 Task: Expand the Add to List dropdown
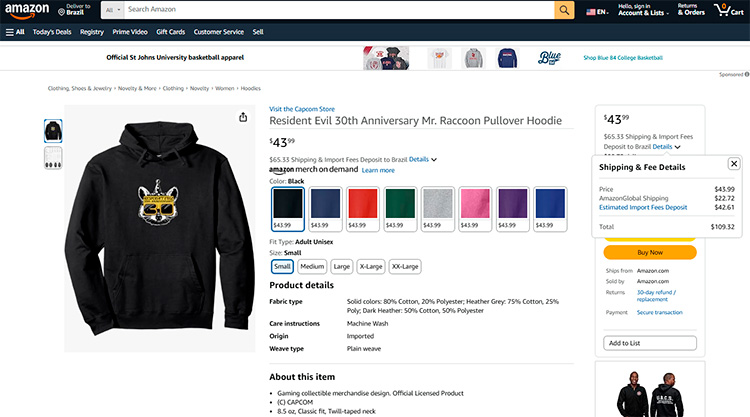click(650, 343)
